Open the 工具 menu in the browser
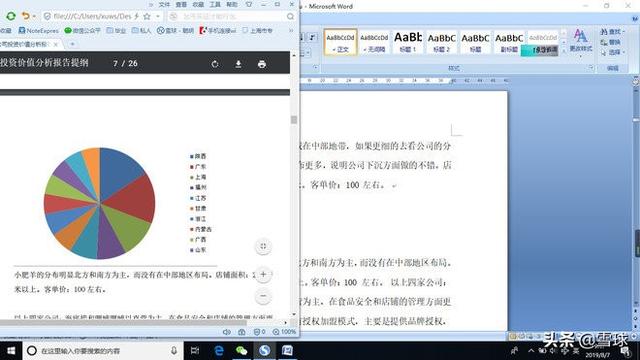 (x=215, y=4)
